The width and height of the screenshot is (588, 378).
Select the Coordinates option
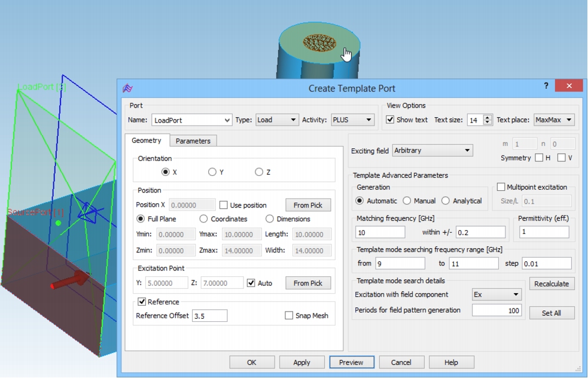203,219
